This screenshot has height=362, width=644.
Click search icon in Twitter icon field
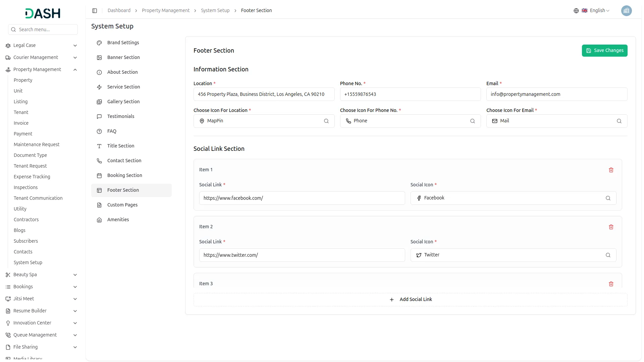[x=608, y=255]
